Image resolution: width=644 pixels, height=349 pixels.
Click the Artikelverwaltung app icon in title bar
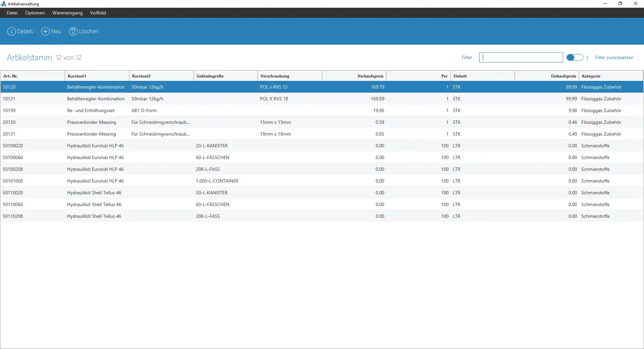pos(3,4)
